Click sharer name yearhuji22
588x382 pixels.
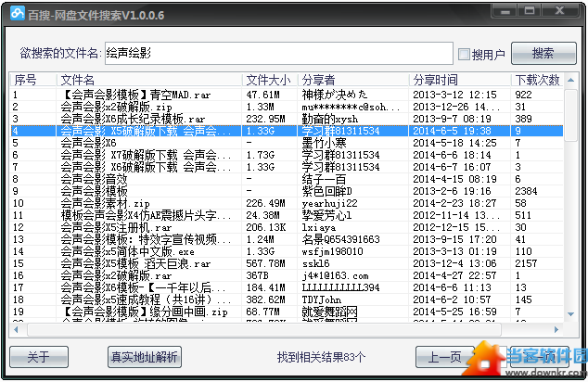tap(329, 203)
